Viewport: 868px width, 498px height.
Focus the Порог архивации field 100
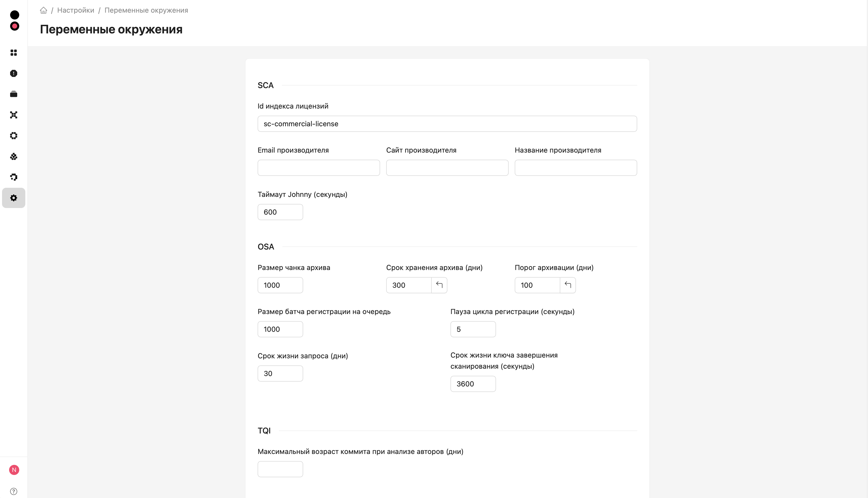point(537,285)
